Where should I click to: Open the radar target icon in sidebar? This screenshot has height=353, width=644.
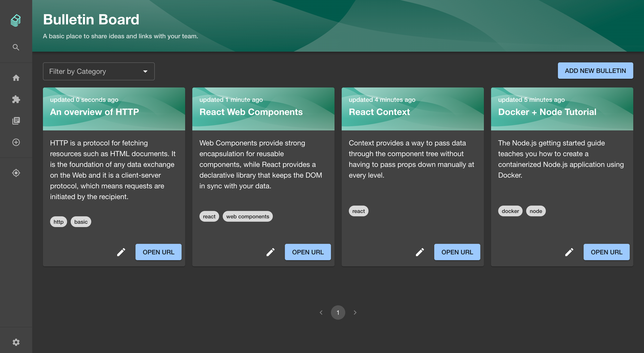(16, 173)
